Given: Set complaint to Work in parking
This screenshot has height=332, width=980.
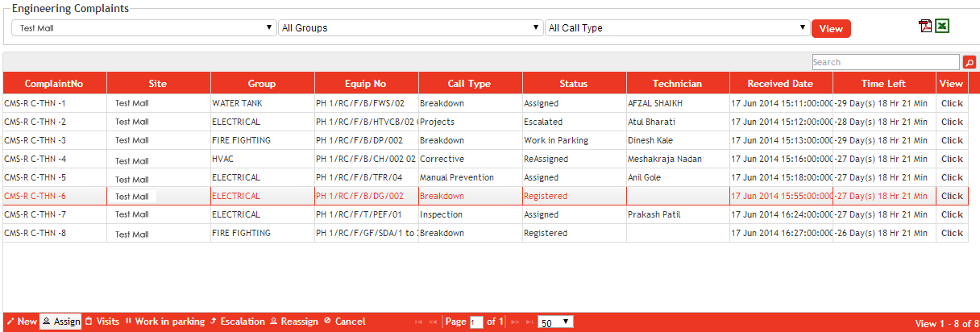Looking at the screenshot, I should pyautogui.click(x=165, y=322).
